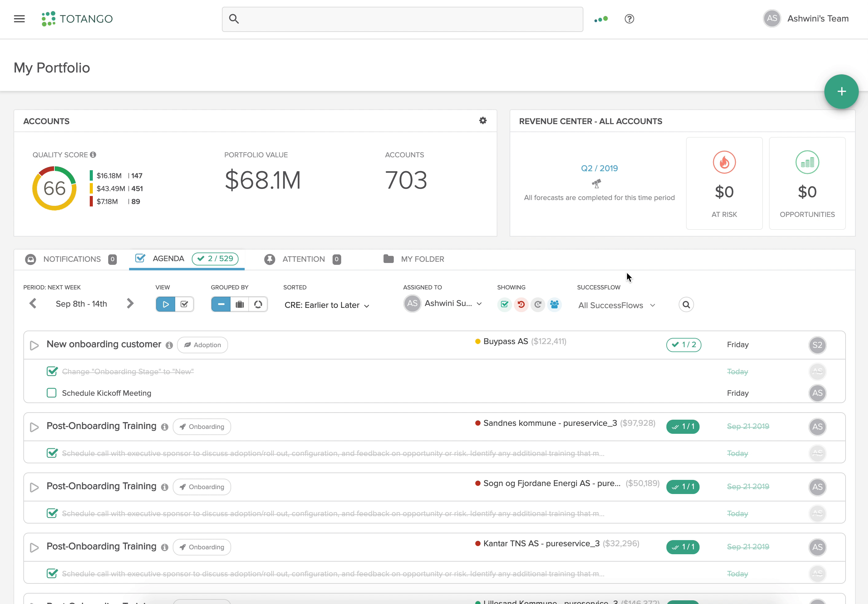The image size is (868, 604).
Task: Click the green plus create button
Action: tap(841, 92)
